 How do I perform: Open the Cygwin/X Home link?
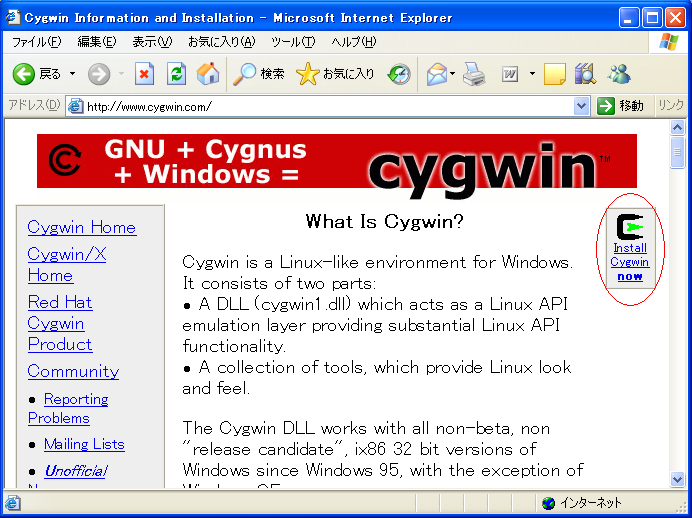(67, 265)
